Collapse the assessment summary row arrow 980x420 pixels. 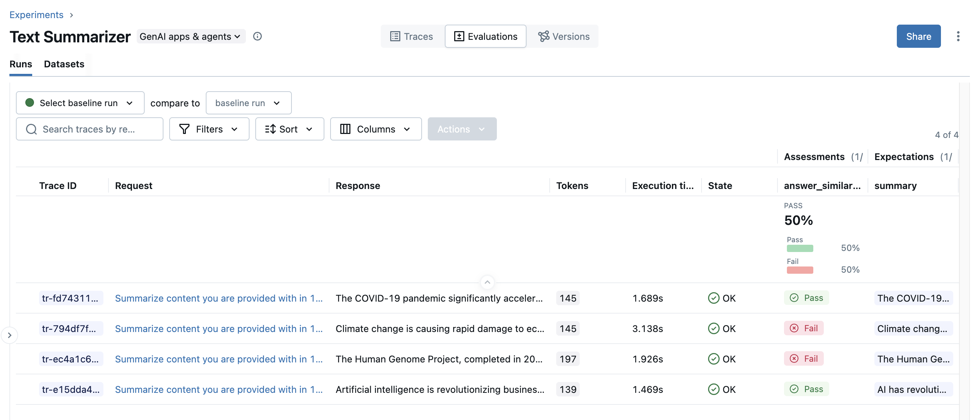[487, 282]
